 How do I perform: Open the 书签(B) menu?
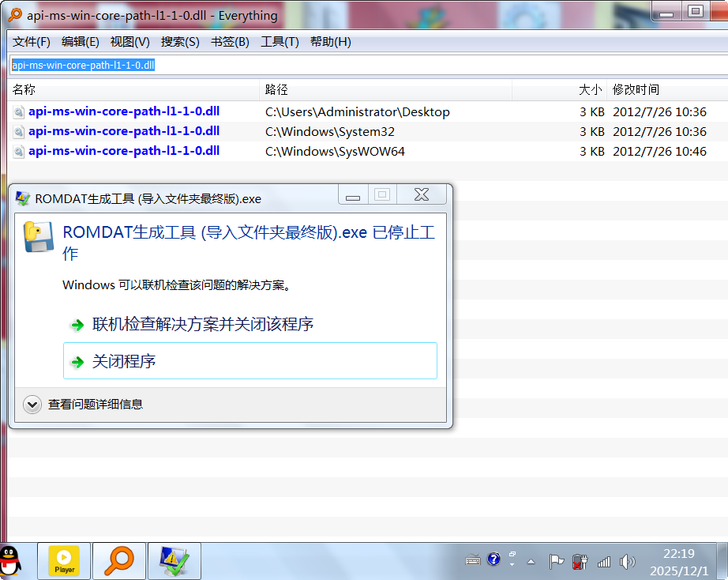click(230, 42)
